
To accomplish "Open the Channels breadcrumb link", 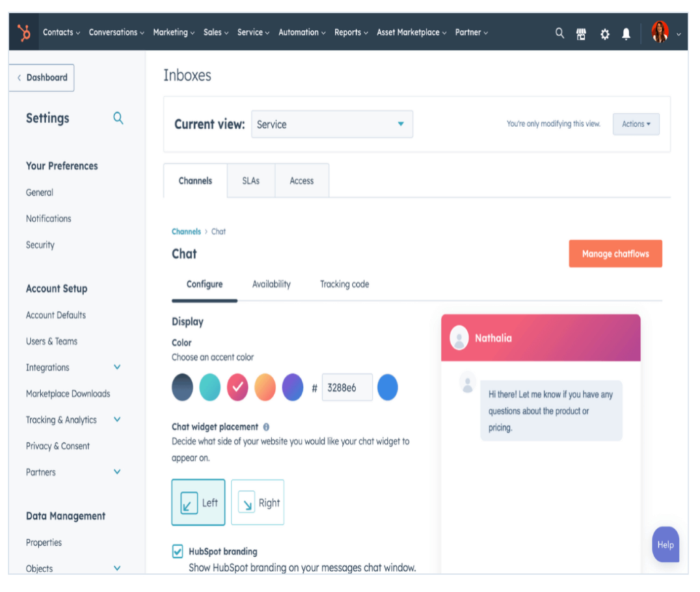I will coord(186,231).
